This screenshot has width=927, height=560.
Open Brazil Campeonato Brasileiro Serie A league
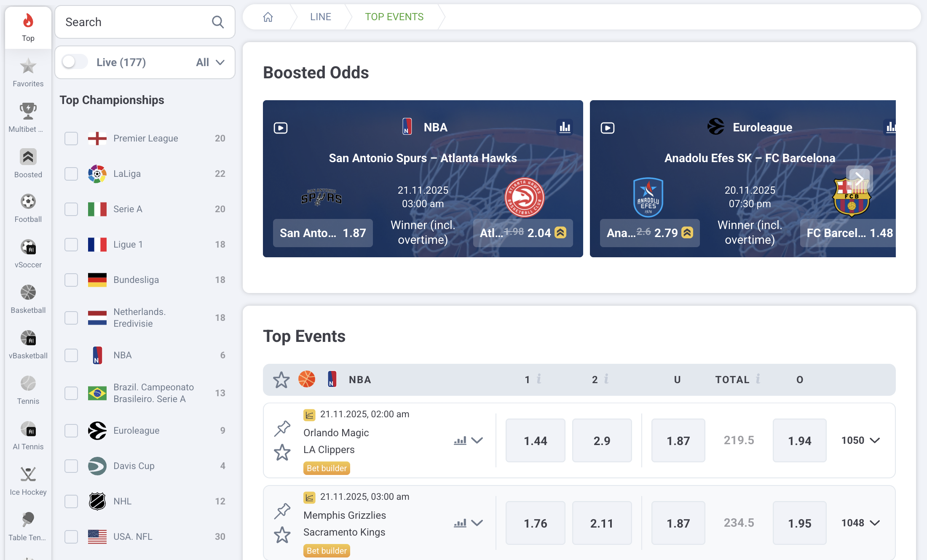coord(145,393)
